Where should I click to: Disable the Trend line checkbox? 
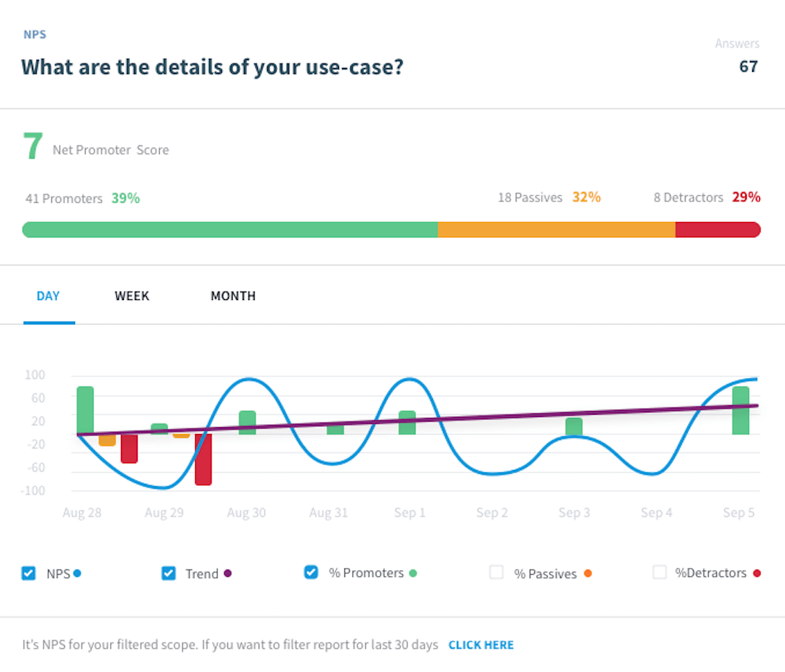[x=169, y=573]
